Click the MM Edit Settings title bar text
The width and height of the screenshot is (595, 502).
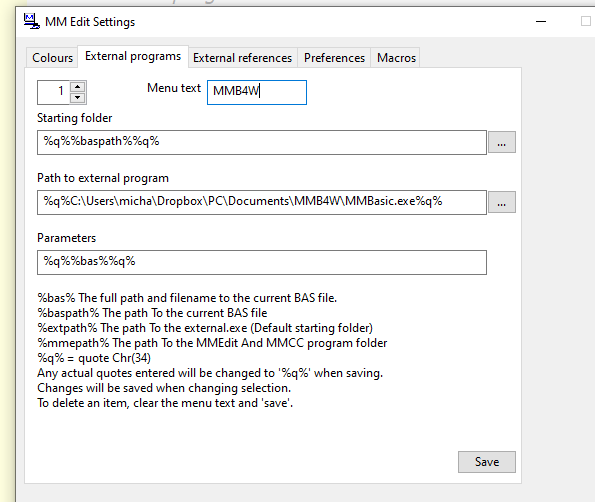[90, 22]
